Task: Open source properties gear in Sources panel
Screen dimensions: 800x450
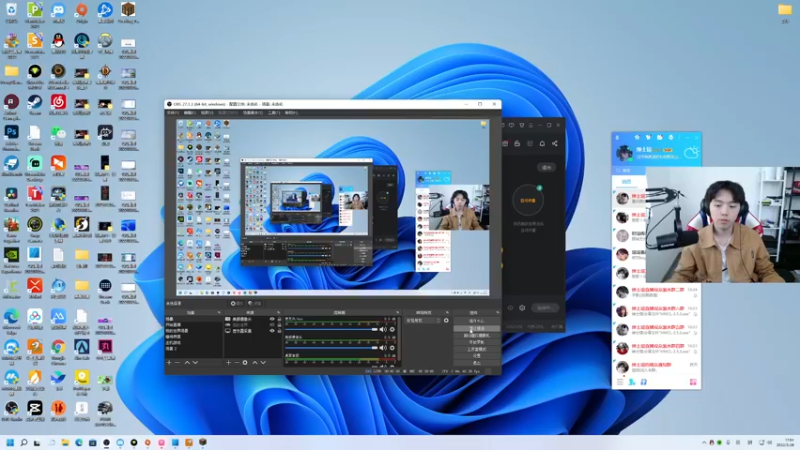Action: [x=245, y=363]
